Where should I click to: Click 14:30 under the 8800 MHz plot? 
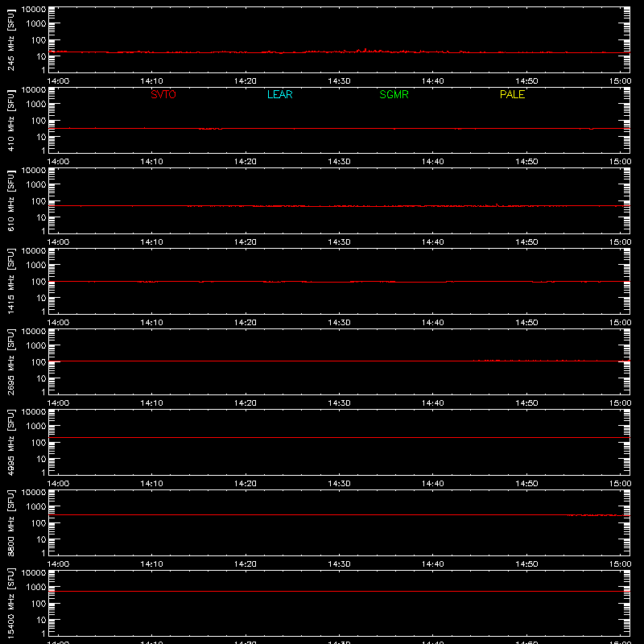[x=339, y=564]
